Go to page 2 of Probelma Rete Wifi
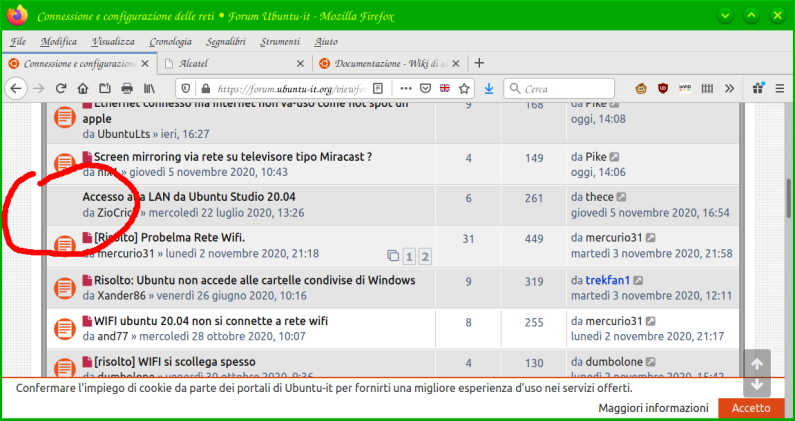The height and width of the screenshot is (421, 795). (425, 257)
